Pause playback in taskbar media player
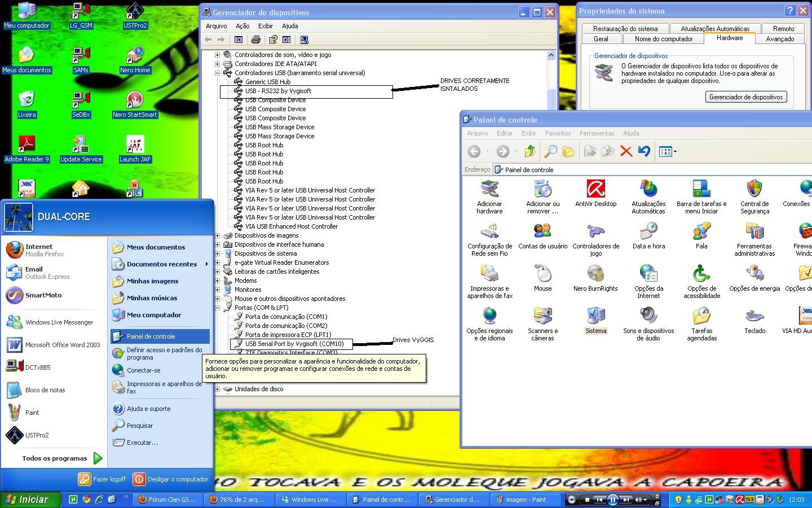 (612, 500)
